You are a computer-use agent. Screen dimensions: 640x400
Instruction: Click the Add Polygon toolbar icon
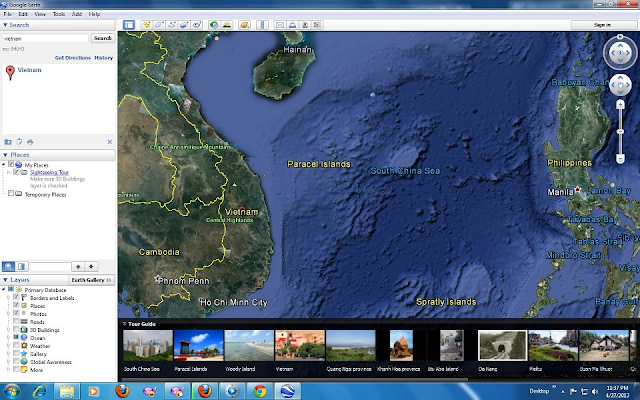click(159, 25)
